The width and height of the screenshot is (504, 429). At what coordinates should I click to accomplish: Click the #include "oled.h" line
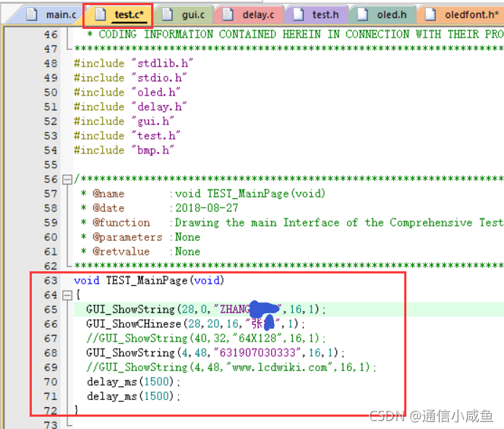tap(127, 93)
